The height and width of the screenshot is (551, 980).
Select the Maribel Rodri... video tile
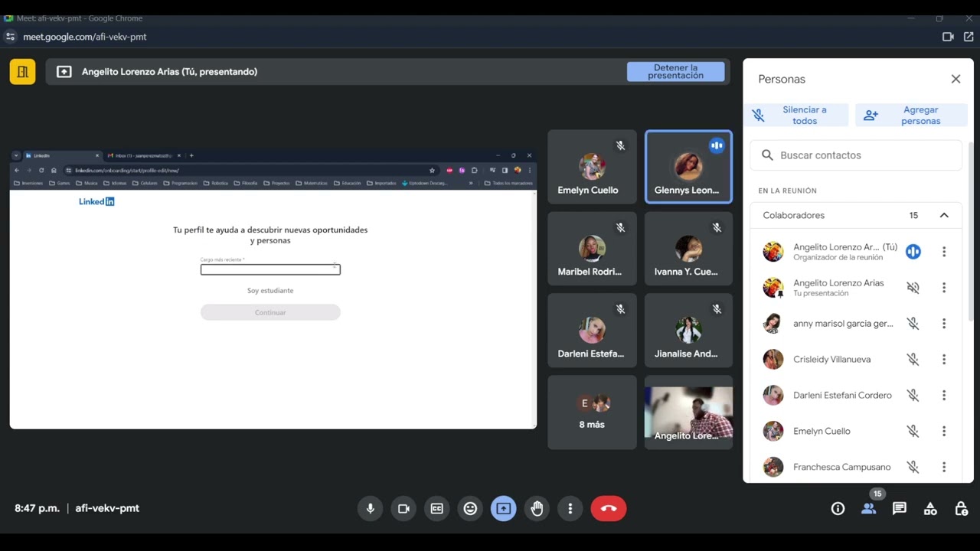(592, 249)
